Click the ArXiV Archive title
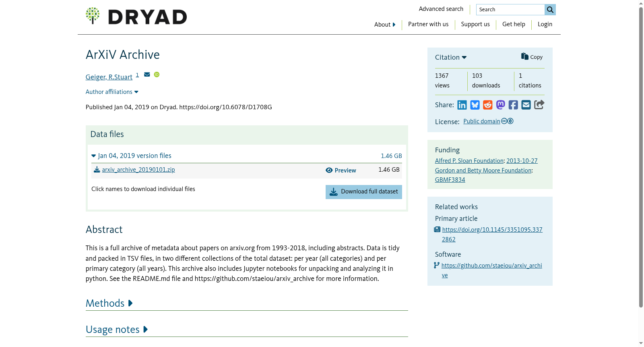644x347 pixels. pyautogui.click(x=123, y=54)
